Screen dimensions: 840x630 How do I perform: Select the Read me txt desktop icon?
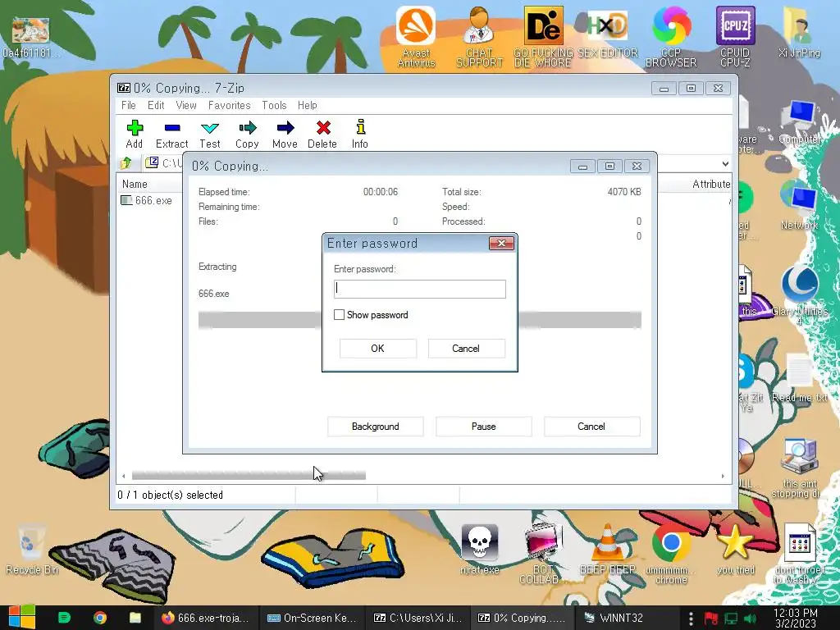coord(799,377)
